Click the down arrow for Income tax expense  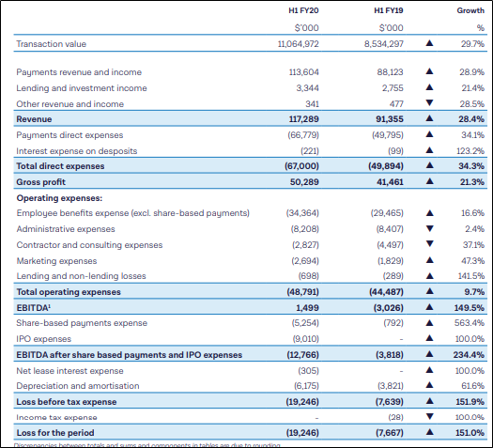(429, 417)
